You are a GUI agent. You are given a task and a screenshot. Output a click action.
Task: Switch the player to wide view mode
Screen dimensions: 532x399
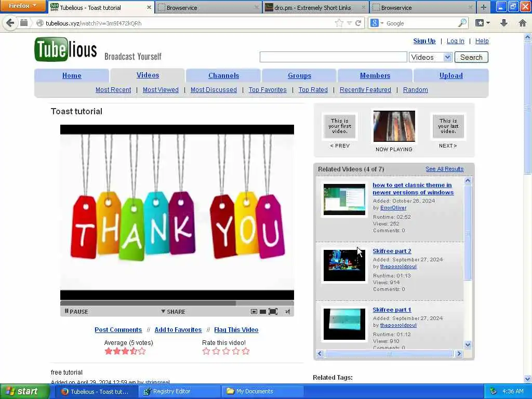pos(263,312)
